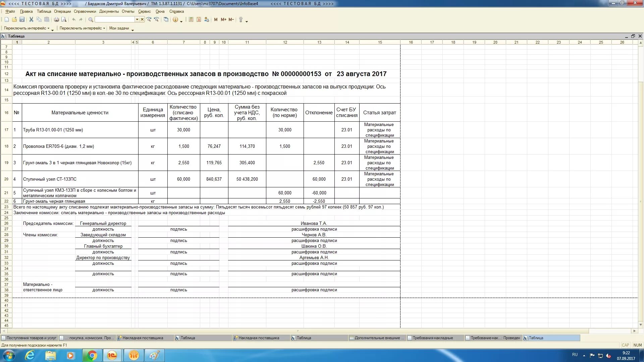The width and height of the screenshot is (644, 362).
Task: Save with the floppy disk icon
Action: click(22, 20)
